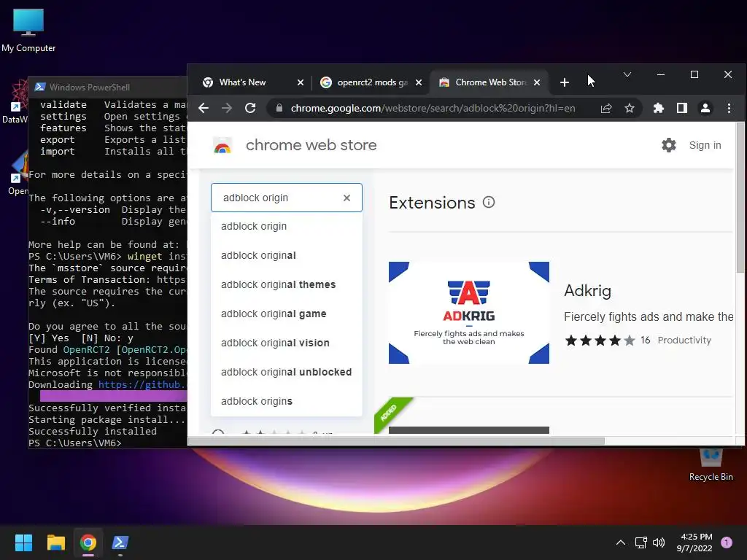The width and height of the screenshot is (747, 560).
Task: Open the Adkrig extension title
Action: (587, 290)
